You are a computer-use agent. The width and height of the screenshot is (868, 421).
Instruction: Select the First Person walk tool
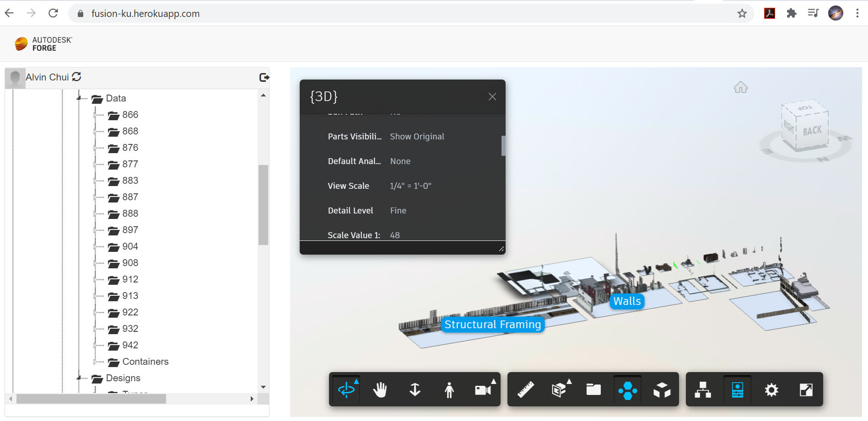point(449,390)
